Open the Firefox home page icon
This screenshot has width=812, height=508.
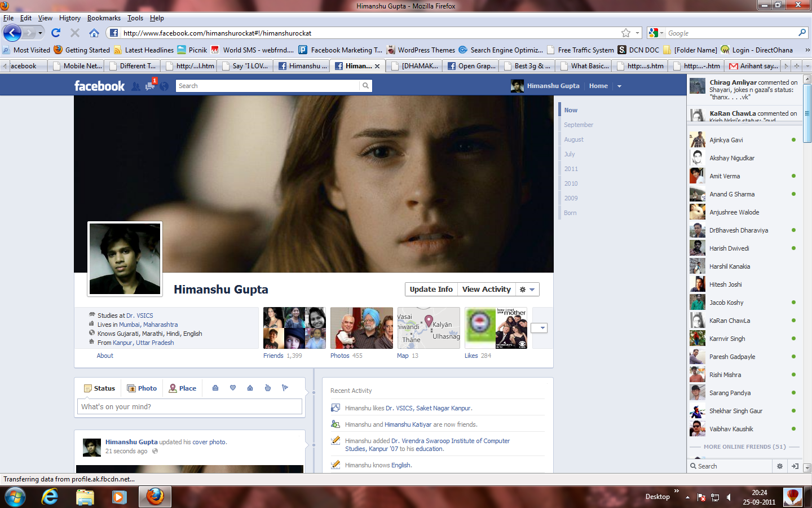click(94, 33)
